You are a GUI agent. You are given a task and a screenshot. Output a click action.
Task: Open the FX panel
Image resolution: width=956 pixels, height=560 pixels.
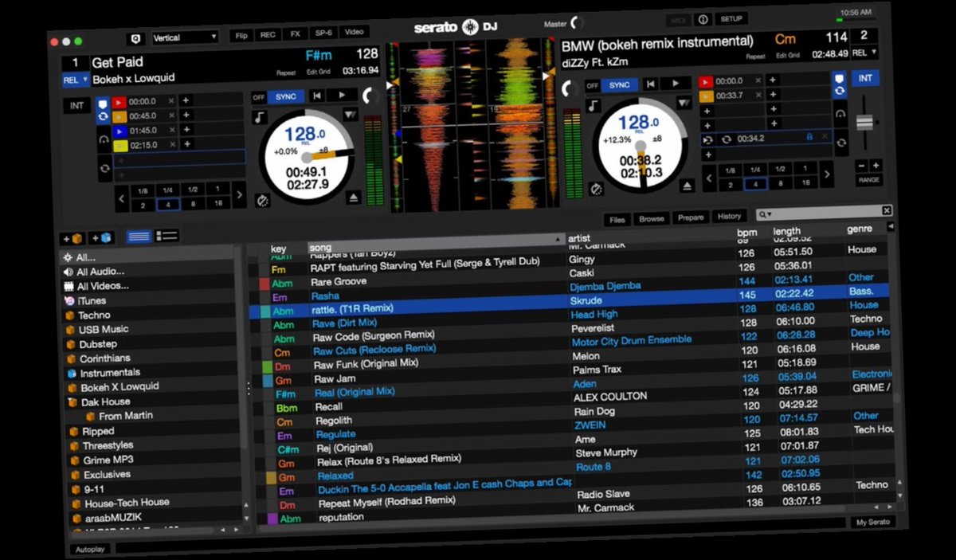tap(296, 33)
